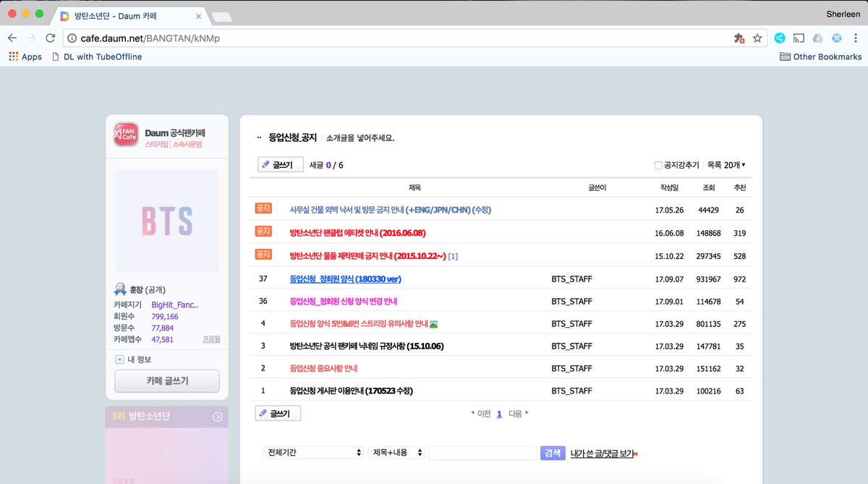Open the BigHit_Fanc.. cafe manager link
The width and height of the screenshot is (868, 484).
pyautogui.click(x=174, y=305)
